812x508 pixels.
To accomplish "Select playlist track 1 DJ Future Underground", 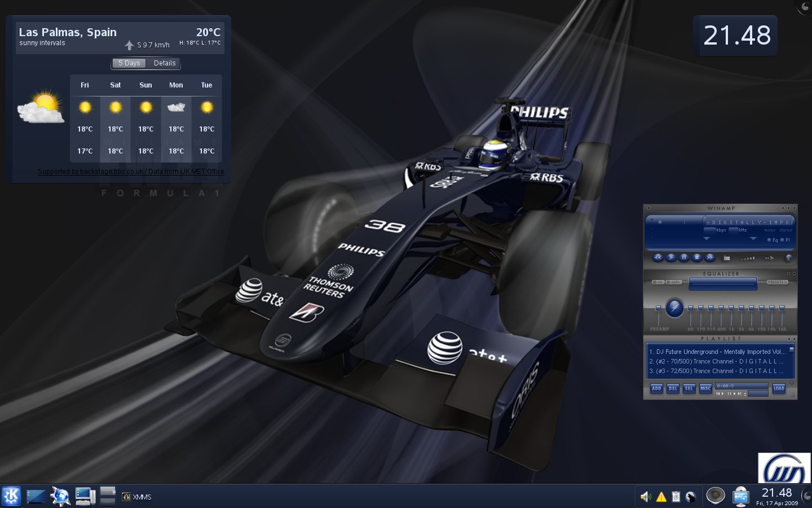I will pyautogui.click(x=717, y=352).
